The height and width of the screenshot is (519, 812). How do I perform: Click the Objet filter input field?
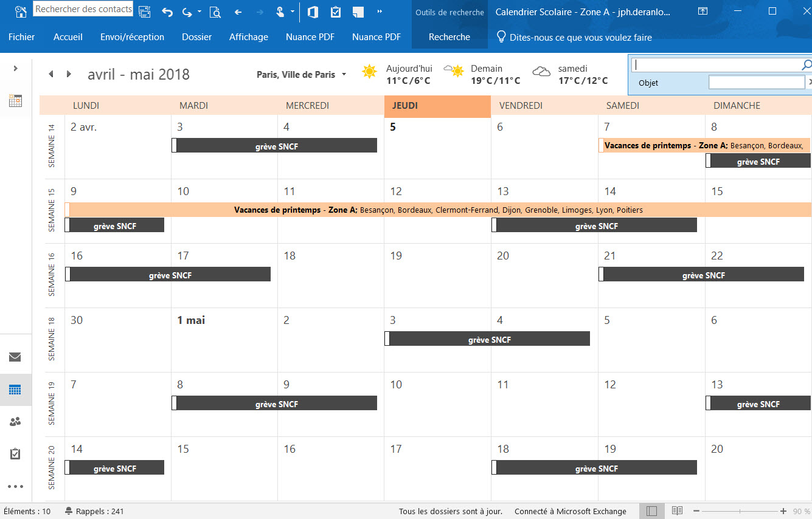[x=757, y=82]
